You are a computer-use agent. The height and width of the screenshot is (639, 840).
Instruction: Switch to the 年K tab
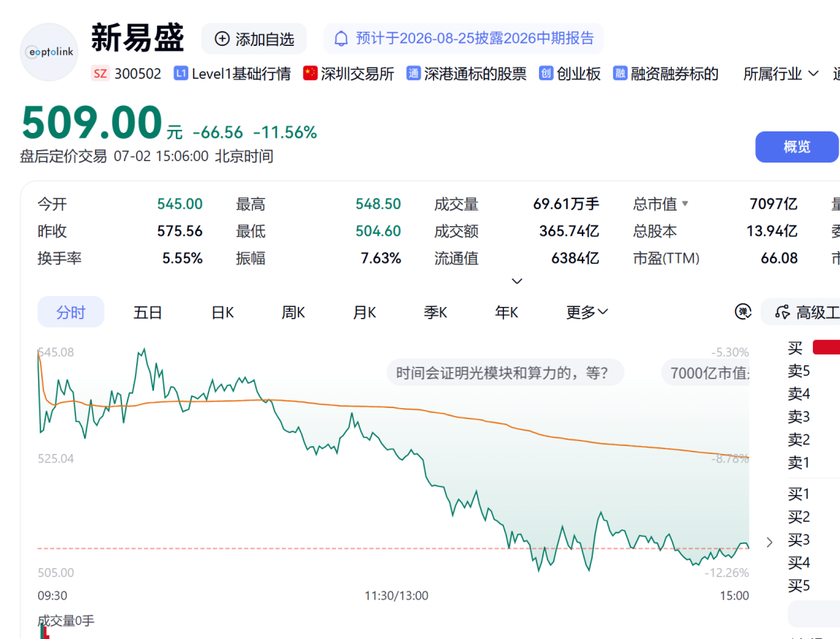(x=506, y=313)
